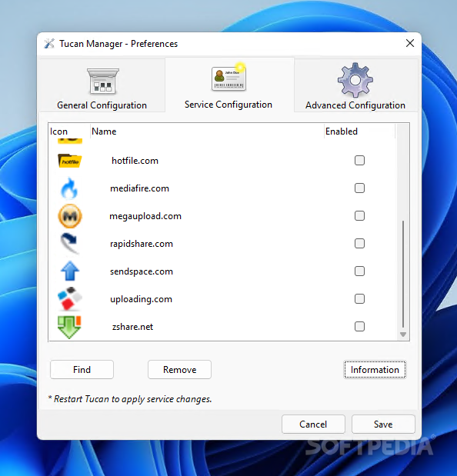
Task: Select the zshare.net name text
Action: pos(132,327)
